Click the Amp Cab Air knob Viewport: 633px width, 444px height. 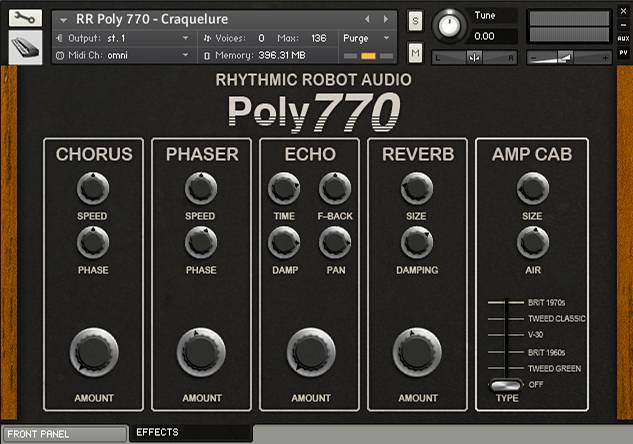532,243
